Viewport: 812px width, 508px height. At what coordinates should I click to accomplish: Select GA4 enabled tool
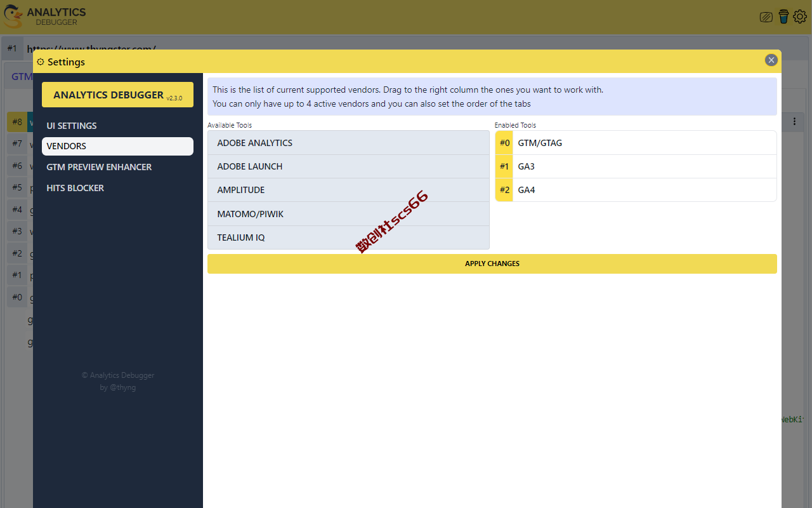(x=636, y=190)
